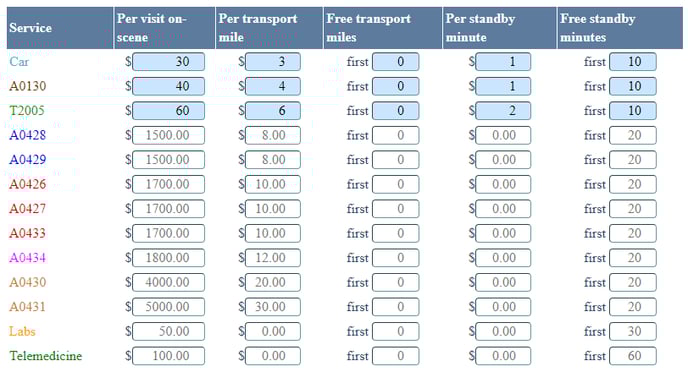688x372 pixels.
Task: Select A0426 per transport mile field
Action: 273,185
